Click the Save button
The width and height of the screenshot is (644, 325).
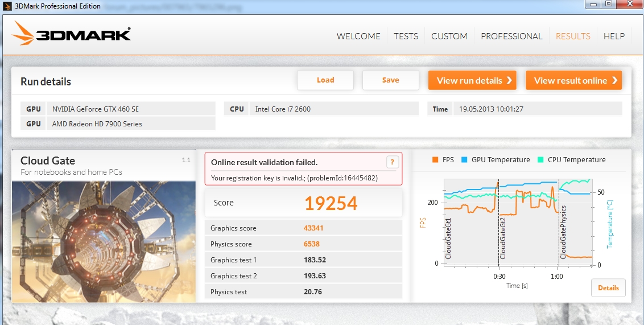(391, 80)
